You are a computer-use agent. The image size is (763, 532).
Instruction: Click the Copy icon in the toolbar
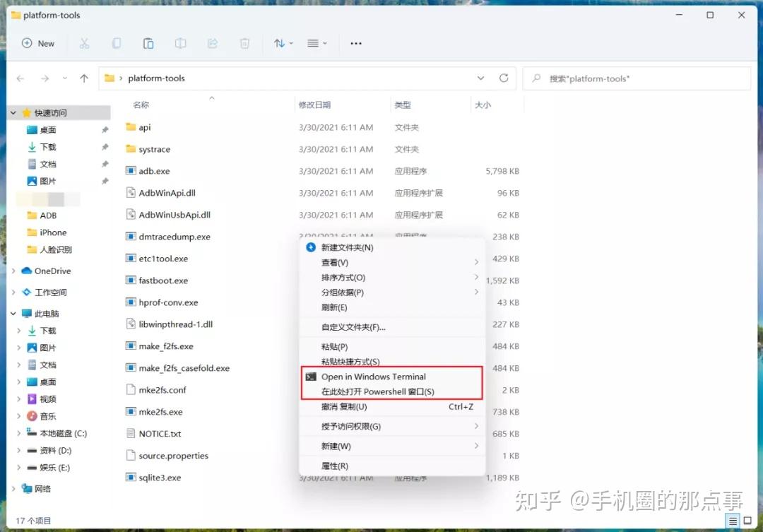tap(116, 43)
